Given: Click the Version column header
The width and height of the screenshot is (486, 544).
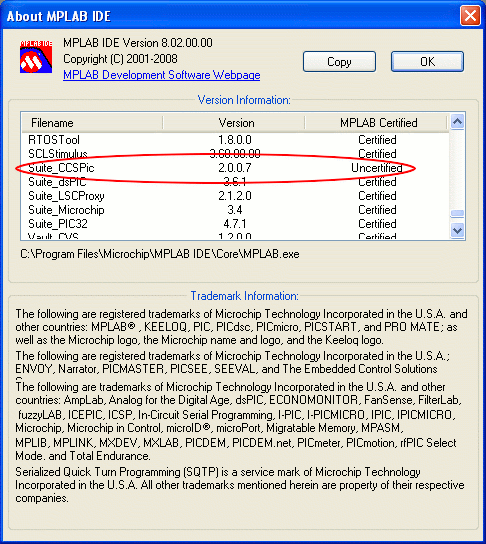Looking at the screenshot, I should tap(234, 123).
